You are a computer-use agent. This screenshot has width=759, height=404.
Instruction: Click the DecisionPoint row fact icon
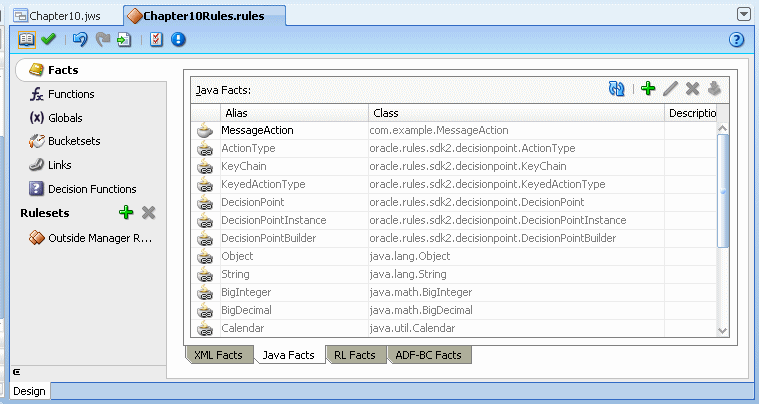click(205, 203)
